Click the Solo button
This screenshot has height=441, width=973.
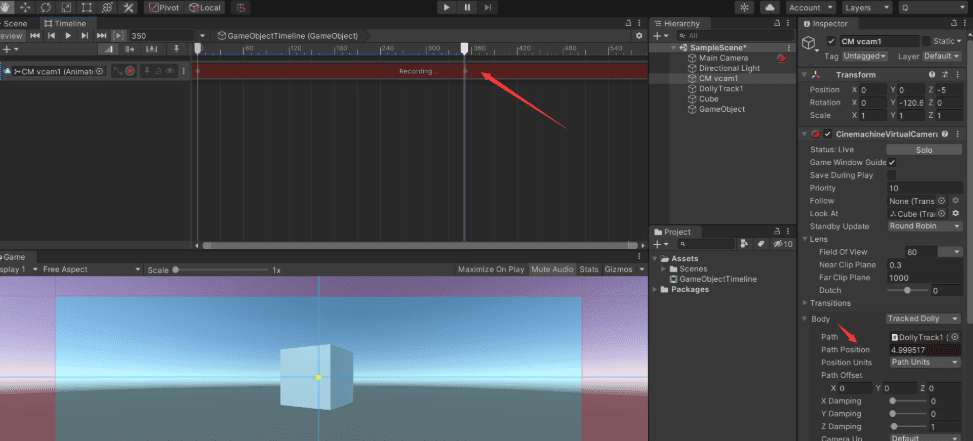(924, 149)
